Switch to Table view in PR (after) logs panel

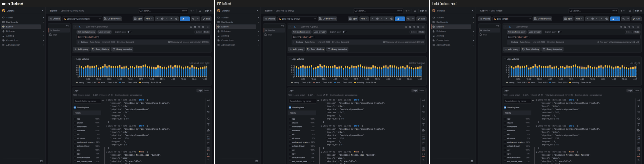(x=422, y=91)
